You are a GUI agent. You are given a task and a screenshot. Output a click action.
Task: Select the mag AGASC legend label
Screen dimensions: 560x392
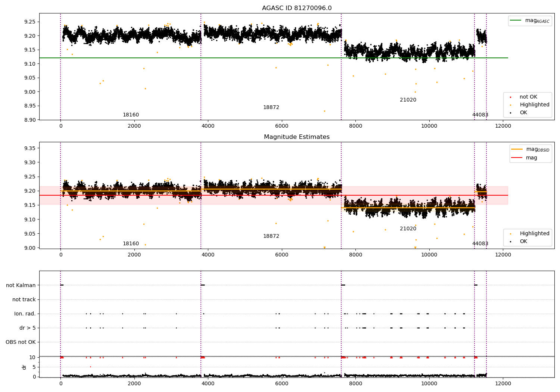pos(537,21)
